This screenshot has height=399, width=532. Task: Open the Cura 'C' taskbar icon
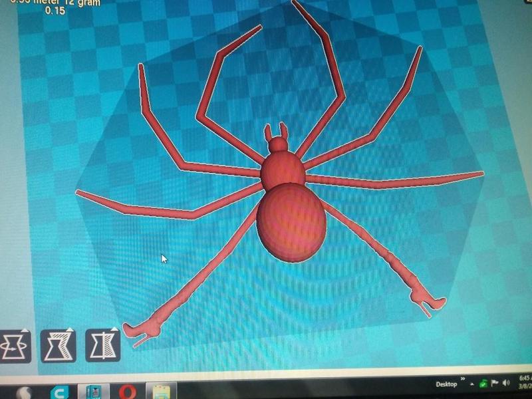click(x=59, y=392)
